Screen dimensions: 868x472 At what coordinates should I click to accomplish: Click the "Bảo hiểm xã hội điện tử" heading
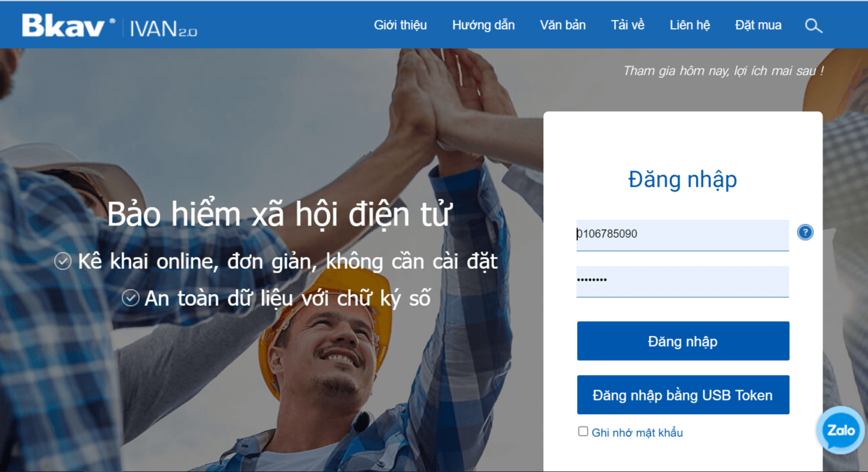pos(279,215)
